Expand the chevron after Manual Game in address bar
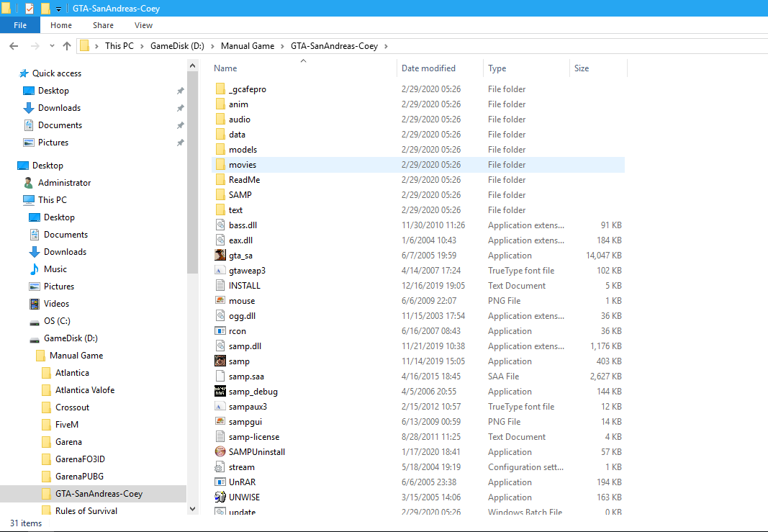768x532 pixels. point(283,46)
